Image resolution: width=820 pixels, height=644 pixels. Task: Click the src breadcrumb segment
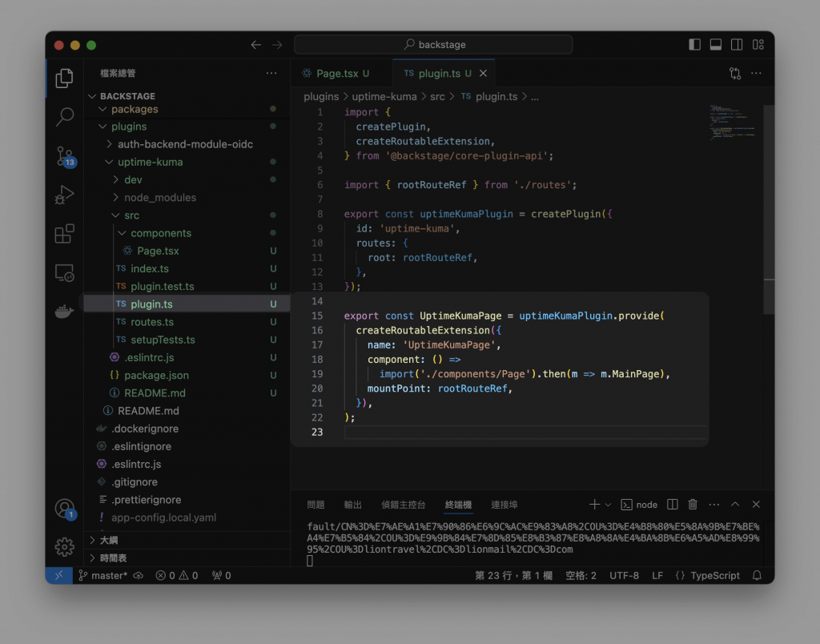[437, 97]
